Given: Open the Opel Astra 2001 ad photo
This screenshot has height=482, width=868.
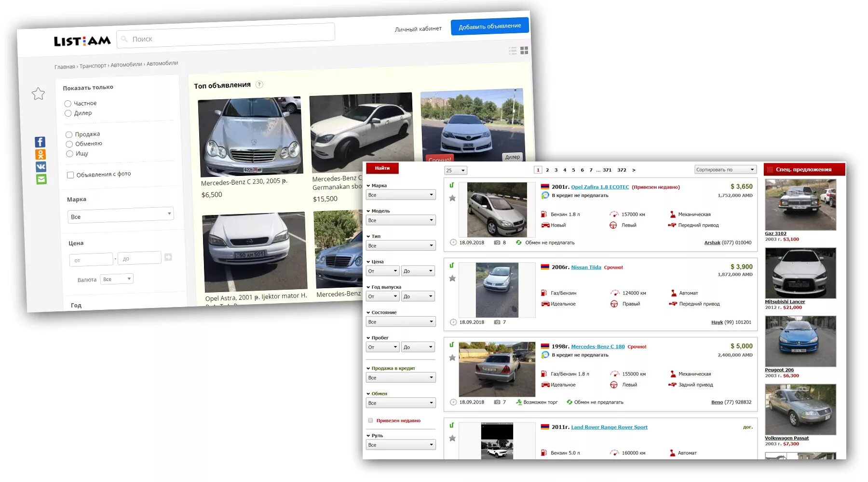Looking at the screenshot, I should tap(255, 253).
